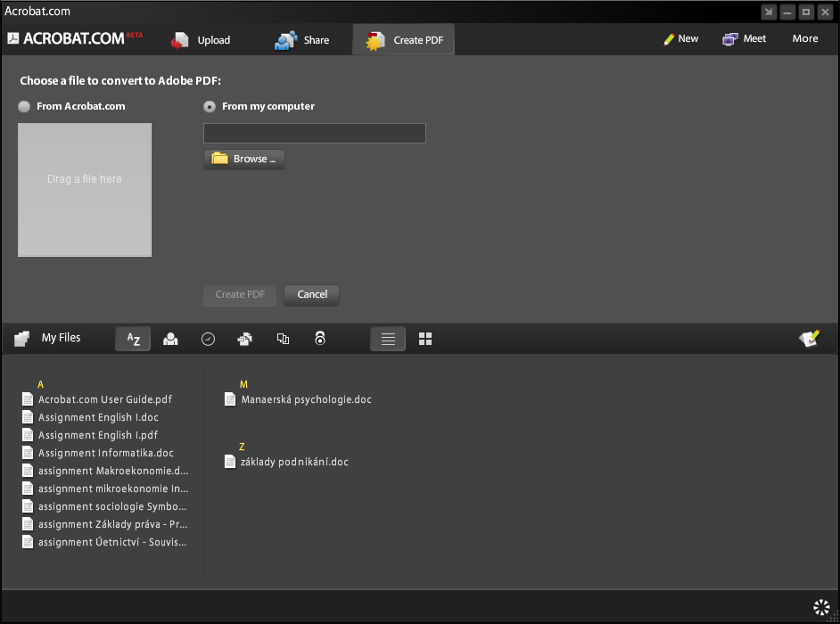840x624 pixels.
Task: Sort files by sharing lock icon
Action: (320, 339)
